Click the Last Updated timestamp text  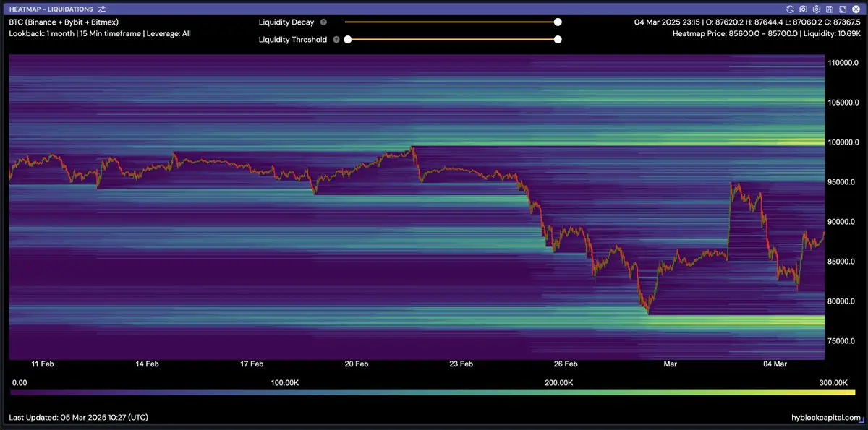click(x=79, y=418)
